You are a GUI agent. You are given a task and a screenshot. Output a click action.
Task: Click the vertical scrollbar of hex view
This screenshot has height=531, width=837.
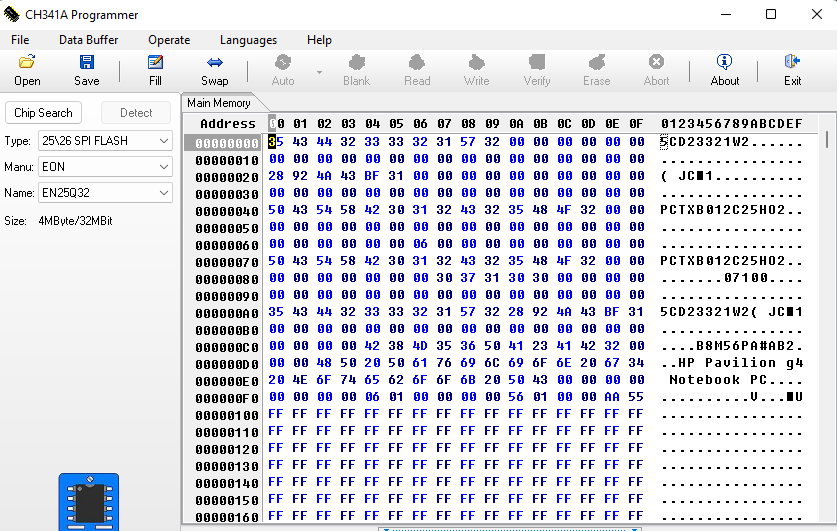(826, 300)
